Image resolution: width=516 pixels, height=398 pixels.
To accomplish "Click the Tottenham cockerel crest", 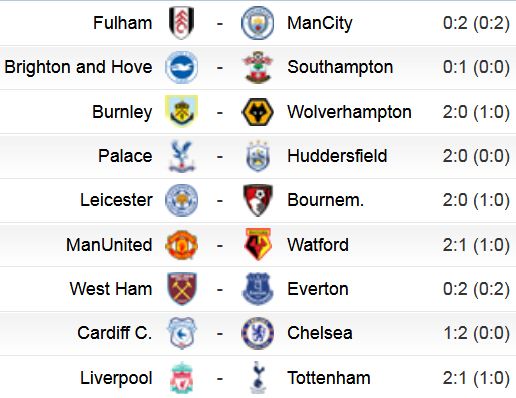I will 258,377.
